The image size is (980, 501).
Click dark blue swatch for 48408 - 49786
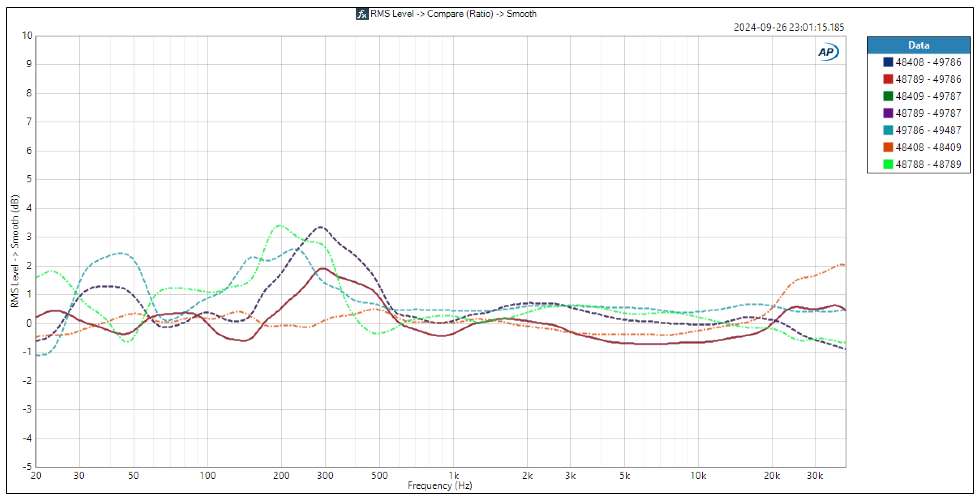888,62
